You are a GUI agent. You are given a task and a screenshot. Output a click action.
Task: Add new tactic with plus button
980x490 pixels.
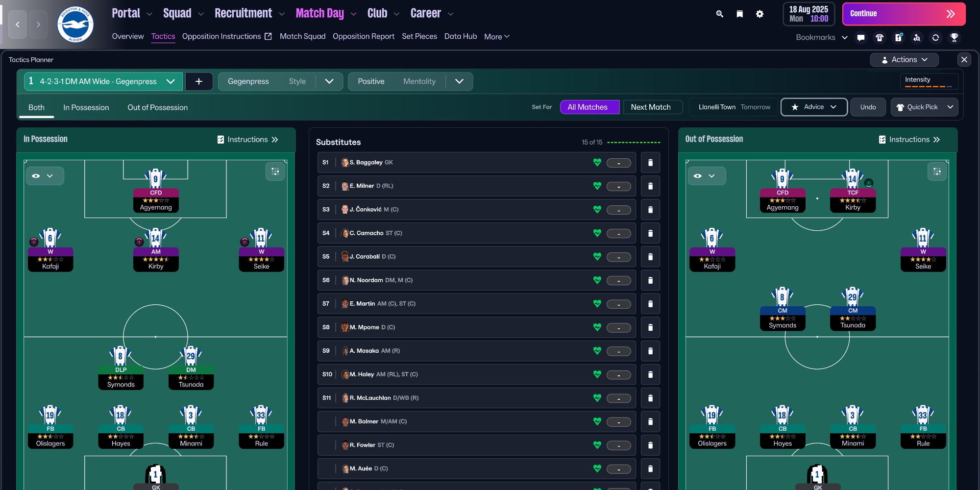tap(199, 81)
